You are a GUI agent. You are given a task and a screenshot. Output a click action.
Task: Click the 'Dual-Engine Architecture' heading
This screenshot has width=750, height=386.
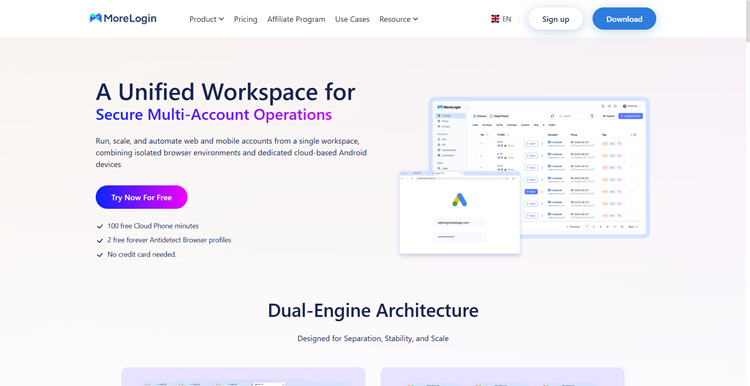point(373,310)
